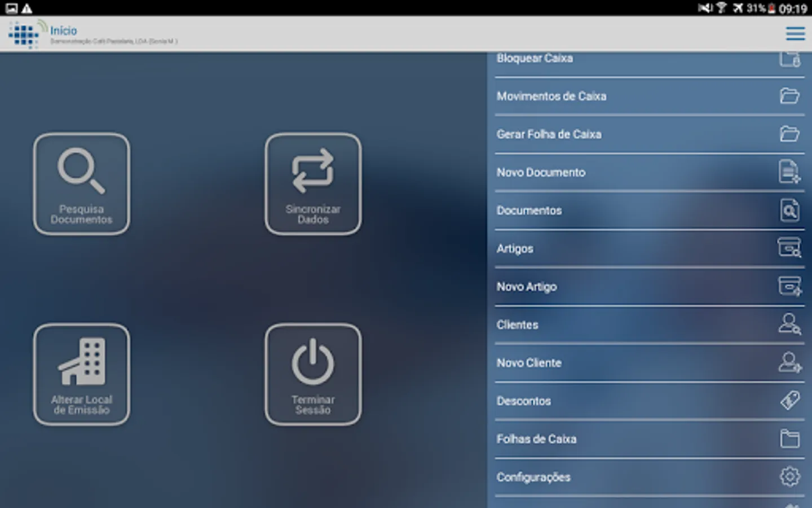Image resolution: width=812 pixels, height=508 pixels.
Task: Open Clientes menu entry
Action: pos(649,325)
